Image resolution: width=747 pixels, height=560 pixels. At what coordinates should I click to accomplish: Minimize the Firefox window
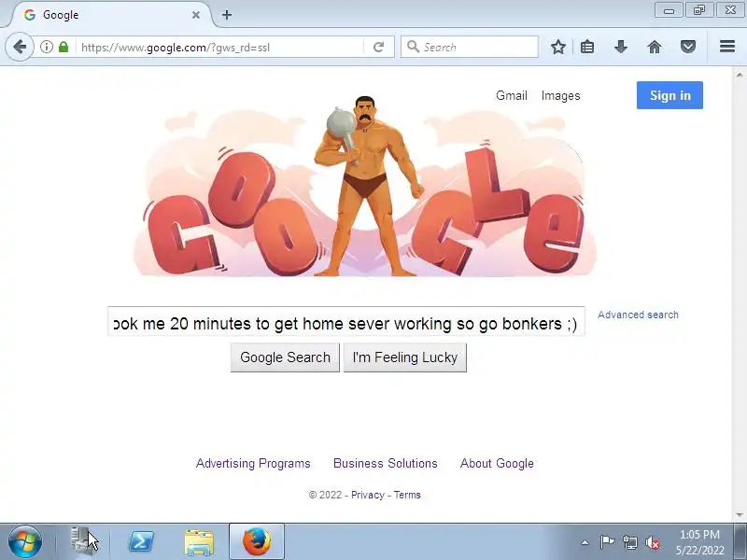tap(669, 10)
